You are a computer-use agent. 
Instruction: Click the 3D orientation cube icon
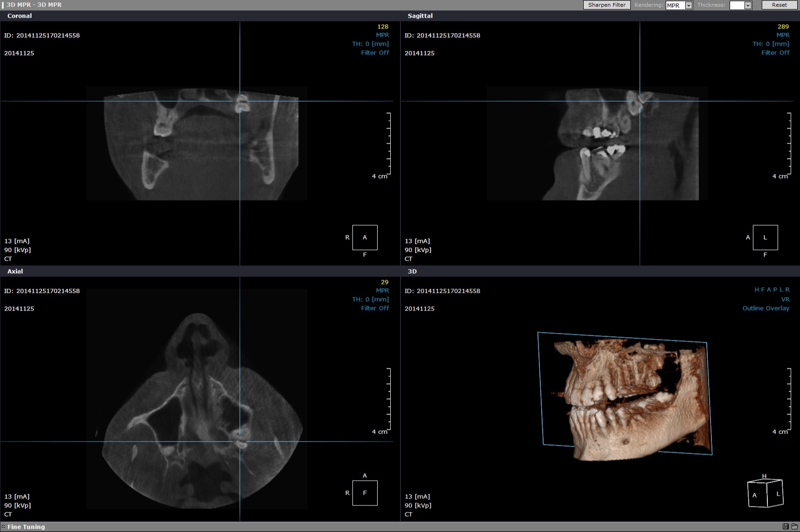tap(765, 493)
